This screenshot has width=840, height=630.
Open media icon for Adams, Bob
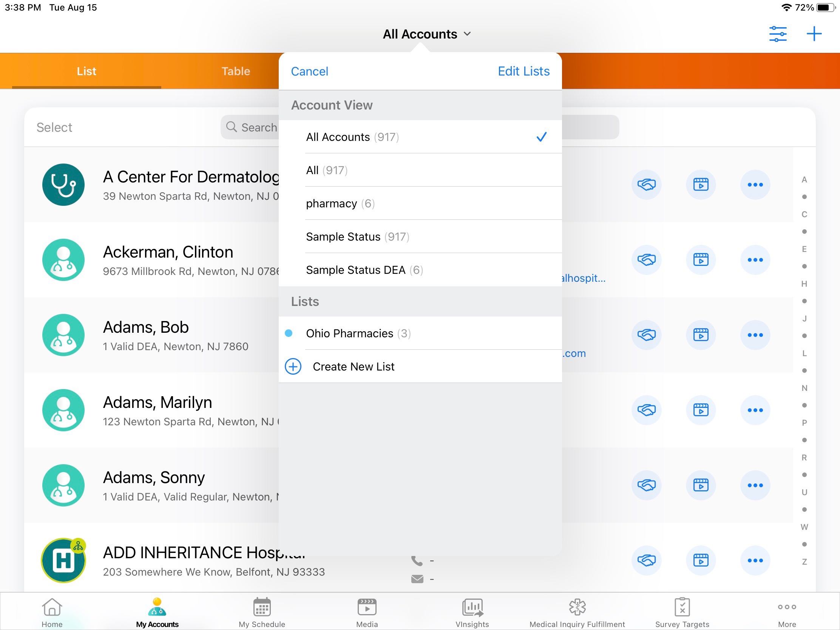click(701, 335)
